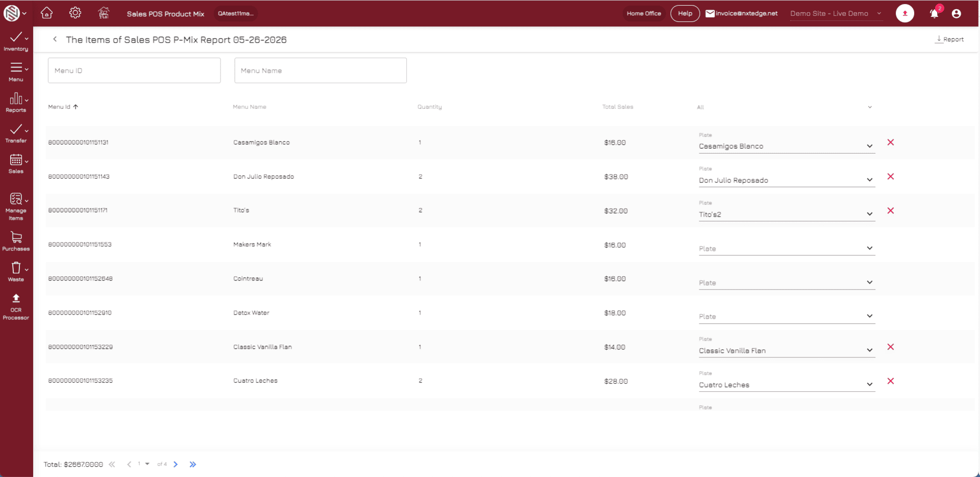Sort by the Quantity column header
This screenshot has height=477, width=980.
[x=430, y=107]
